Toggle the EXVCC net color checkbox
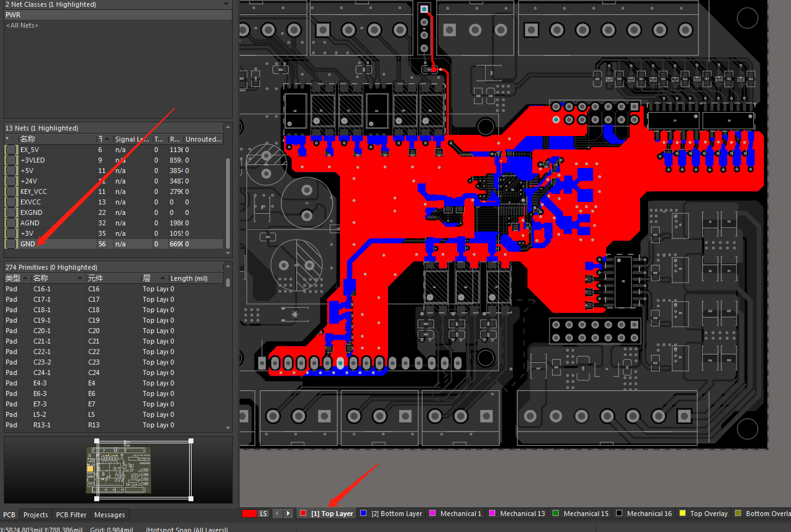This screenshot has width=791, height=532. pos(11,202)
